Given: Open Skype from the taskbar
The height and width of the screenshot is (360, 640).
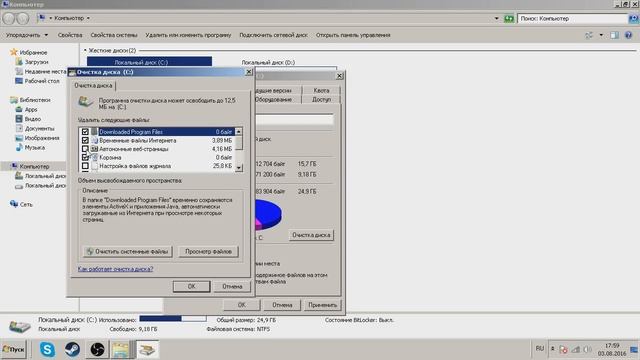Looking at the screenshot, I should click(47, 349).
